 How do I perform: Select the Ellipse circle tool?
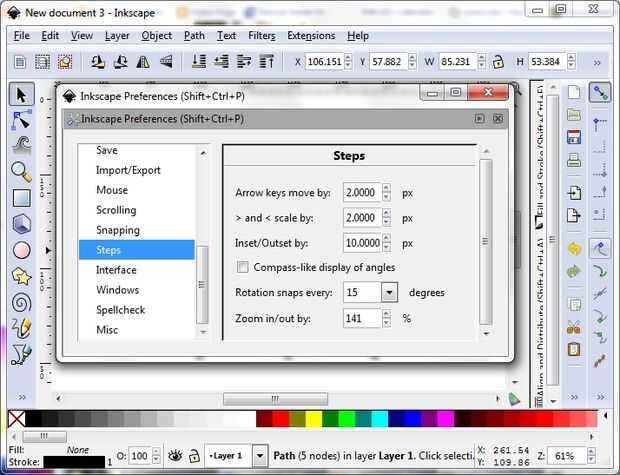[21, 250]
